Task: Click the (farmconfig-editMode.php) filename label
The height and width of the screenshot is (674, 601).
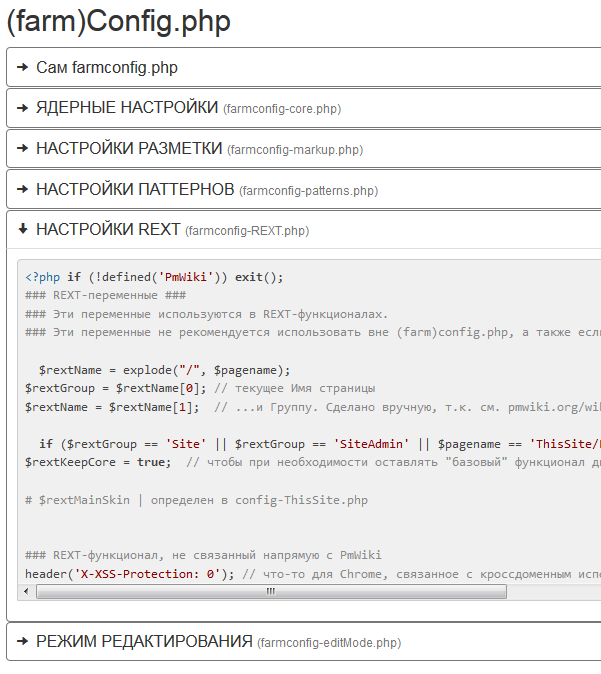Action: [x=329, y=643]
